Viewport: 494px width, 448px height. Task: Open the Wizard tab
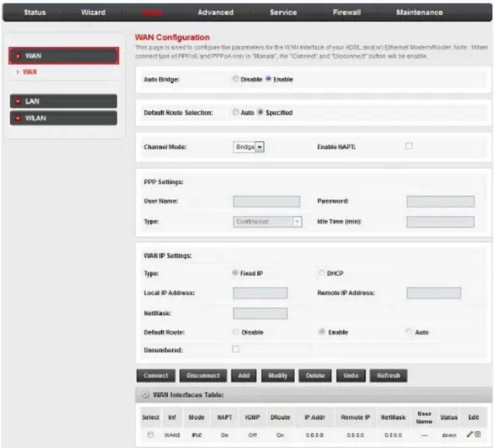click(x=93, y=12)
